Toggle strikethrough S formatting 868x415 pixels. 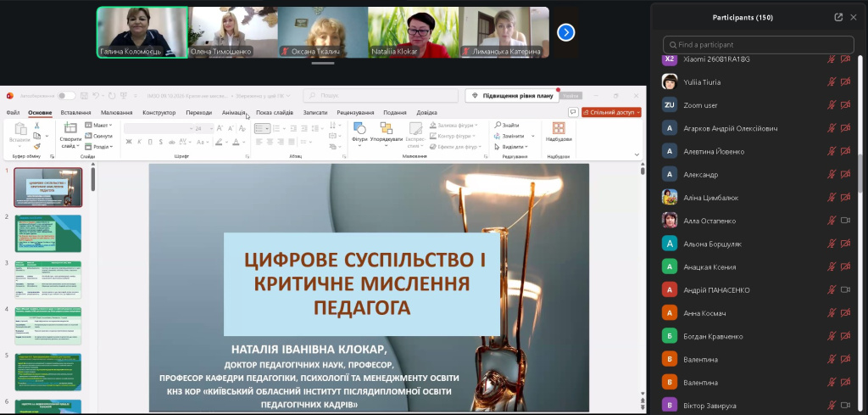click(160, 142)
